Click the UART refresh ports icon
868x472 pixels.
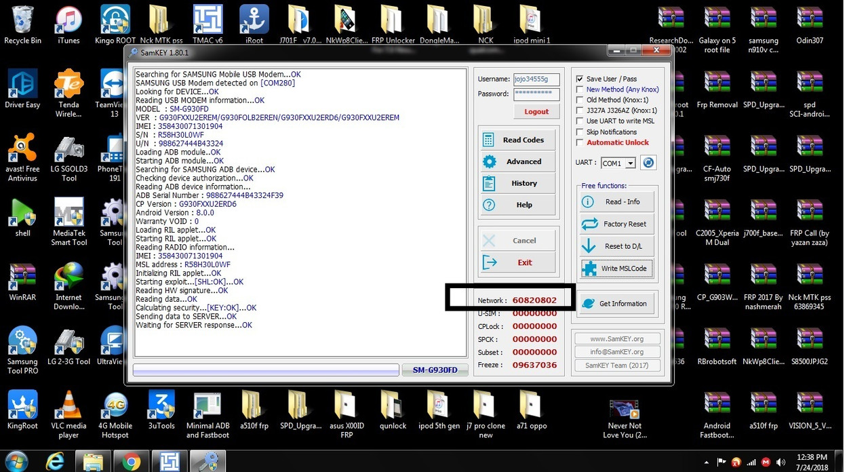coord(648,163)
